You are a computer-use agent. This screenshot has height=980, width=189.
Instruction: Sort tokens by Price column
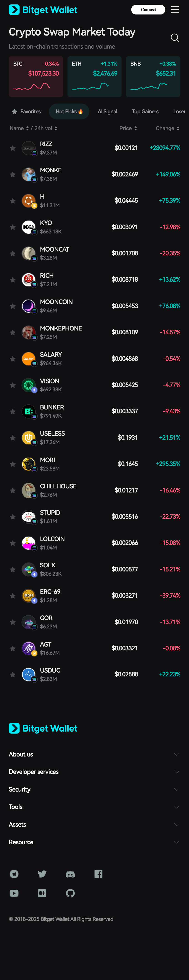click(x=128, y=128)
